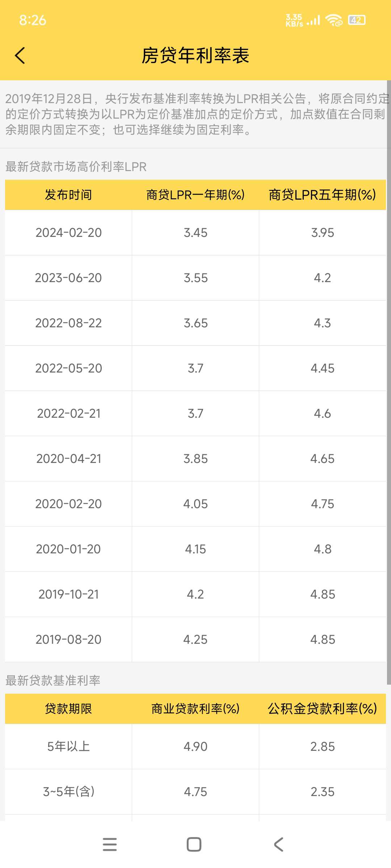Screen dimensions: 391x868
Task: Select the 2022-08-22 date cell
Action: click(x=68, y=323)
